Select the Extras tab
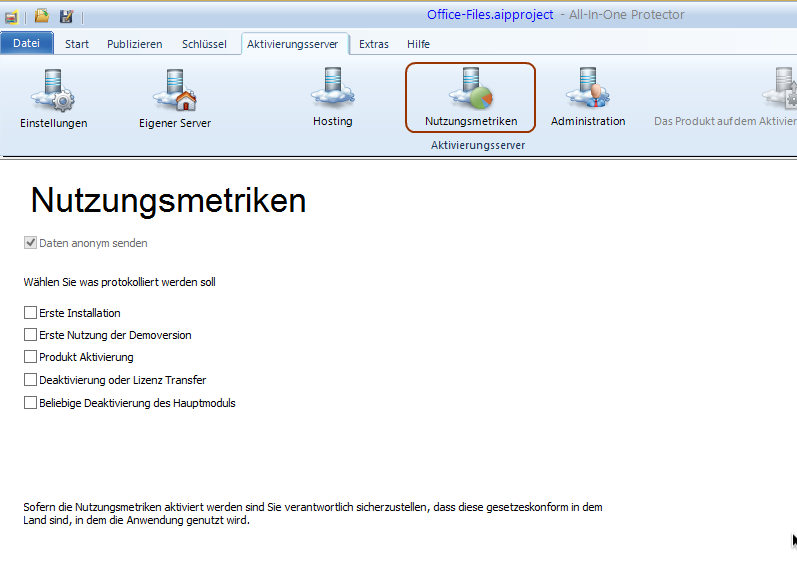This screenshot has height=577, width=797. click(374, 44)
